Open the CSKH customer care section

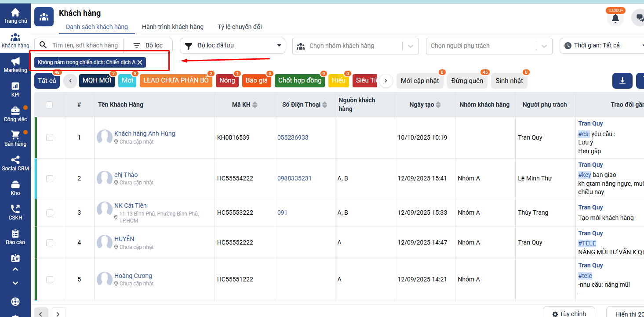coord(15,212)
